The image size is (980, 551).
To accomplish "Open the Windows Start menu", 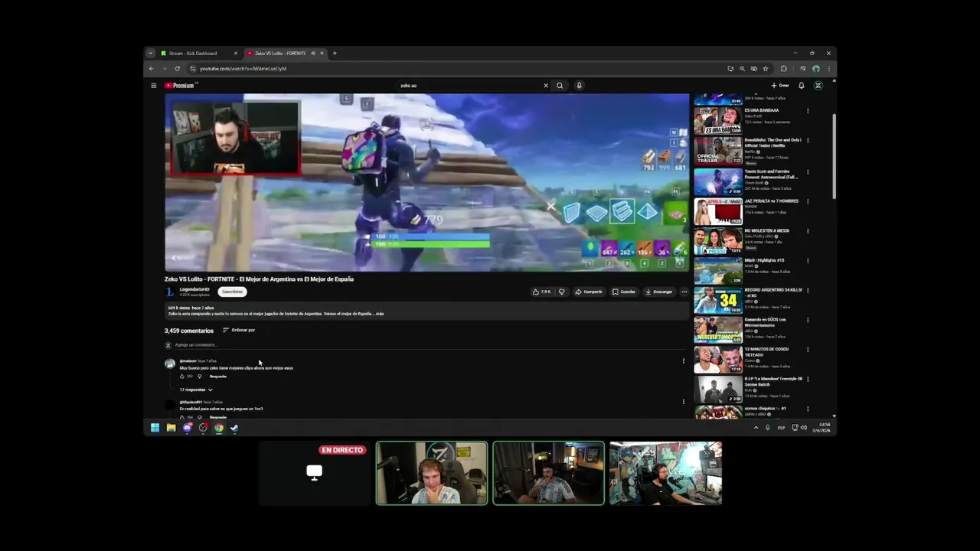I will click(155, 428).
